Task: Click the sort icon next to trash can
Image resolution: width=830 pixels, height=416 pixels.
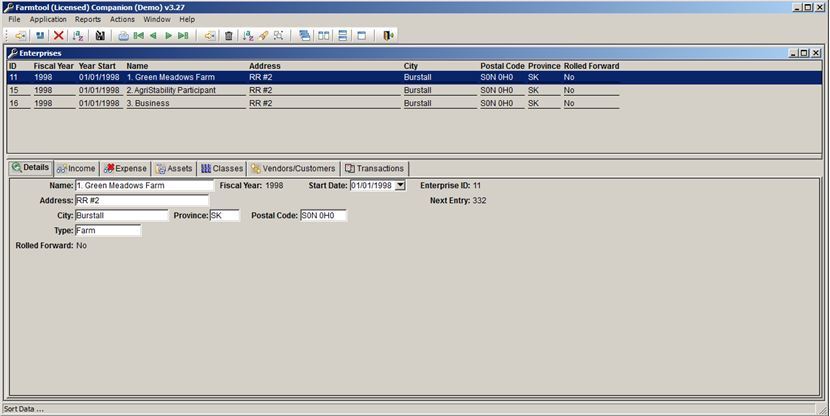Action: click(x=248, y=35)
